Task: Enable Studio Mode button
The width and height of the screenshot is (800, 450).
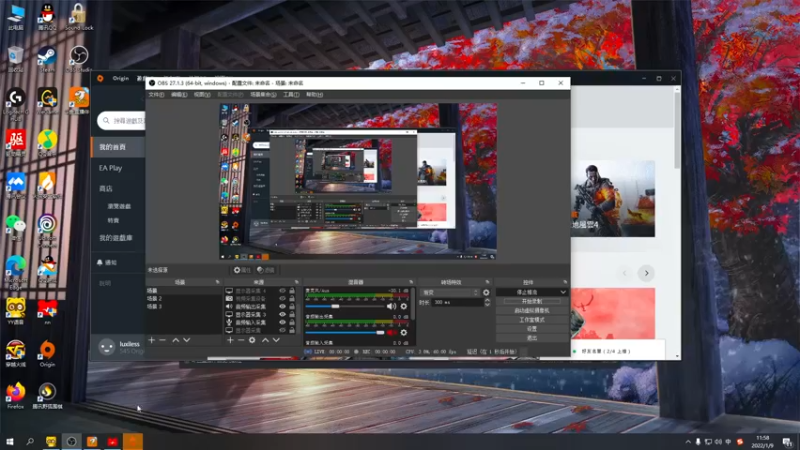Action: tap(532, 319)
